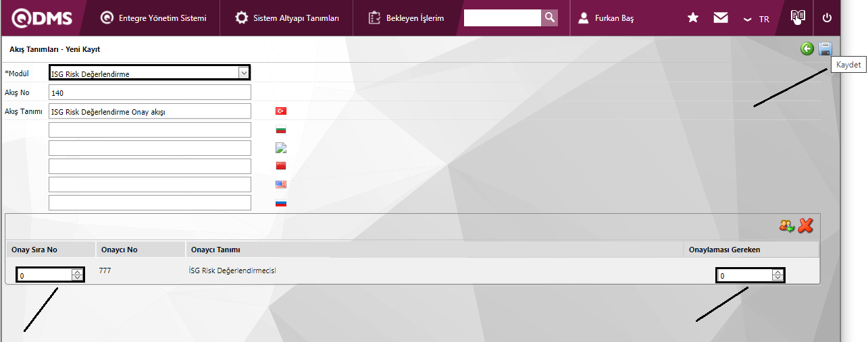Viewport: 868px width, 342px height.
Task: Click the red X delete icon
Action: click(x=805, y=226)
